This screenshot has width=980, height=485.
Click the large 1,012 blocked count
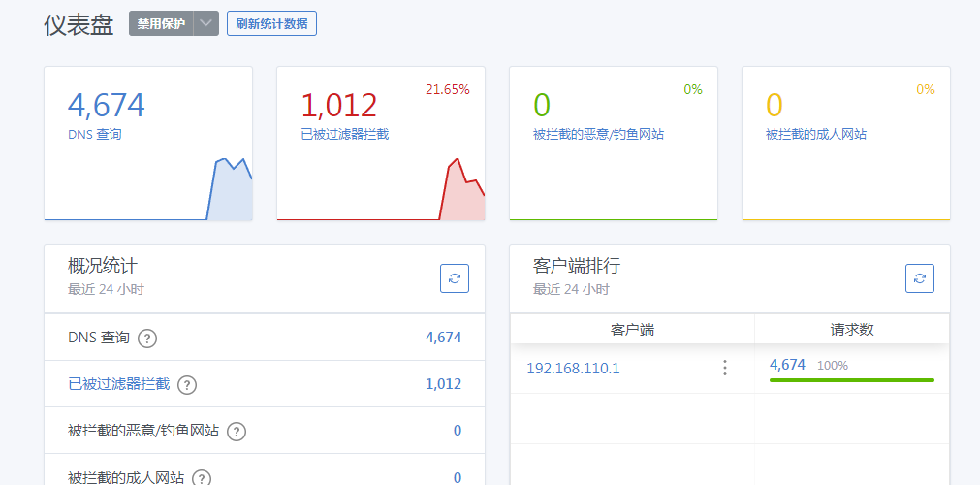coord(339,105)
